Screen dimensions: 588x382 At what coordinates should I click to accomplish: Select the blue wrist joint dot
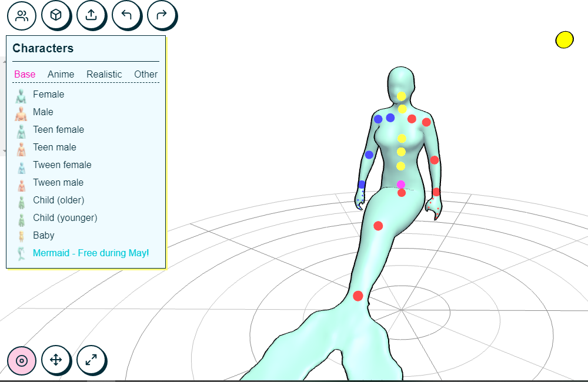tap(362, 185)
